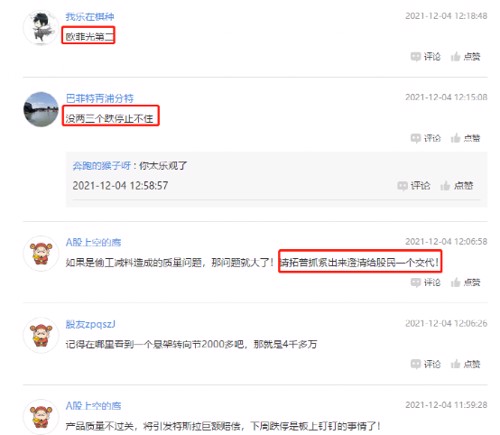Like the 你太乐观了 reply

click(x=456, y=186)
